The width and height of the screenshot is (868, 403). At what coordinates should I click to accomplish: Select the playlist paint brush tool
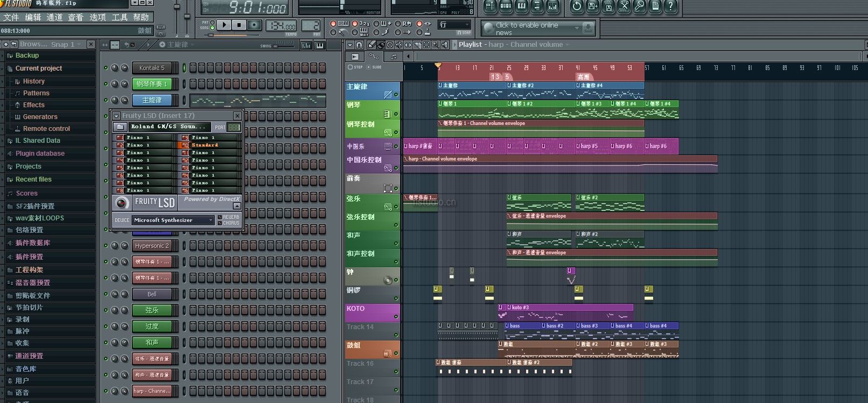[x=381, y=45]
